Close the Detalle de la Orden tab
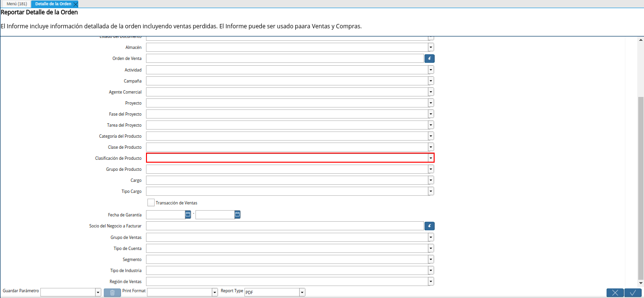This screenshot has height=298, width=644. tap(75, 4)
